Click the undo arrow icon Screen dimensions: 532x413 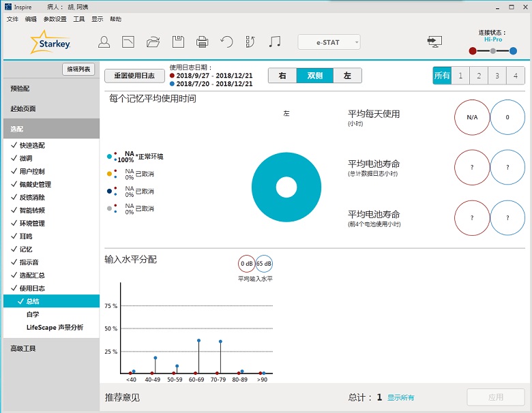click(226, 42)
